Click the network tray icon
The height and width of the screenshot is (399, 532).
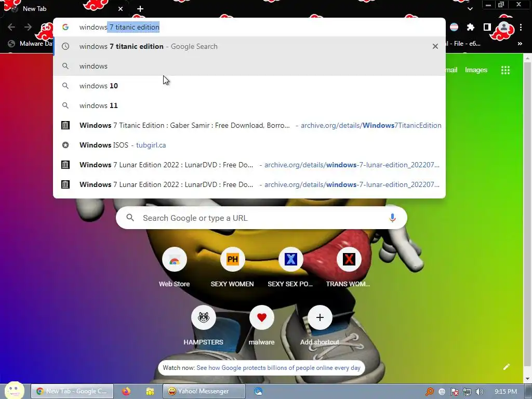[467, 392]
